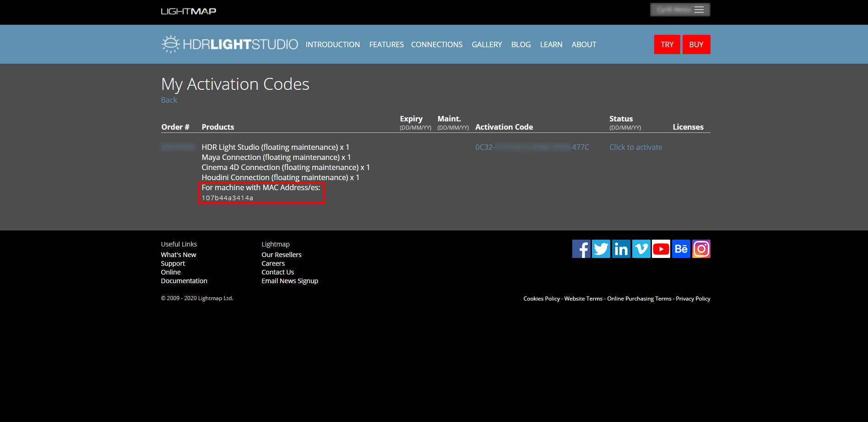The image size is (868, 422).
Task: Open the Instagram social icon
Action: pos(701,249)
